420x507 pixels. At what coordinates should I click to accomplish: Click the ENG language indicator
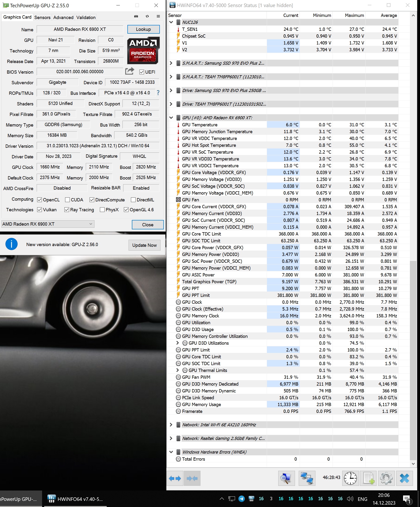pos(362,499)
